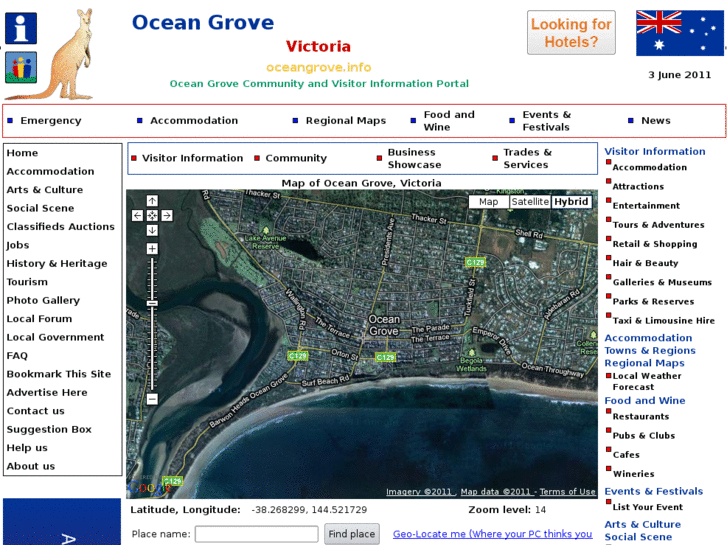Viewport: 727px width, 545px height.
Task: Go to Home in left sidebar
Action: pyautogui.click(x=22, y=153)
